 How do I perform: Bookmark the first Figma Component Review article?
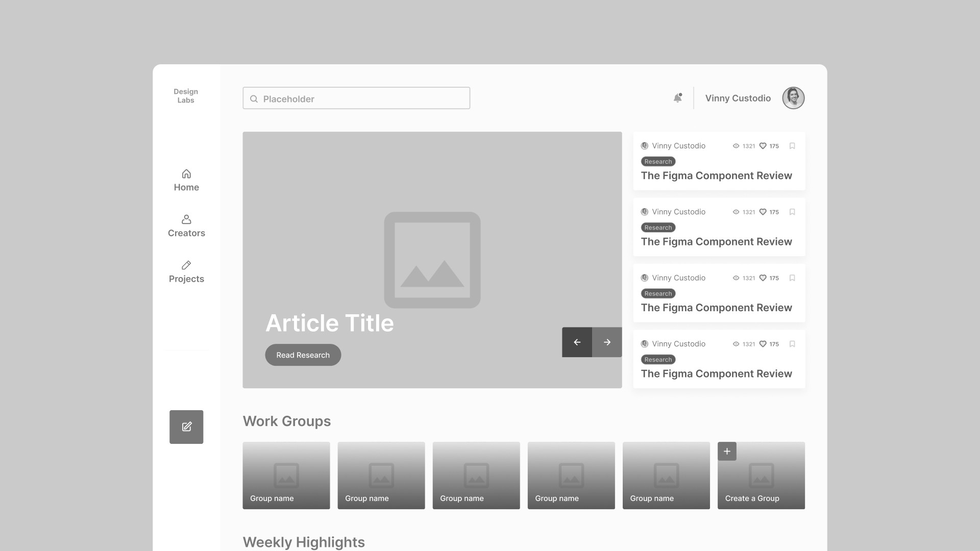792,146
